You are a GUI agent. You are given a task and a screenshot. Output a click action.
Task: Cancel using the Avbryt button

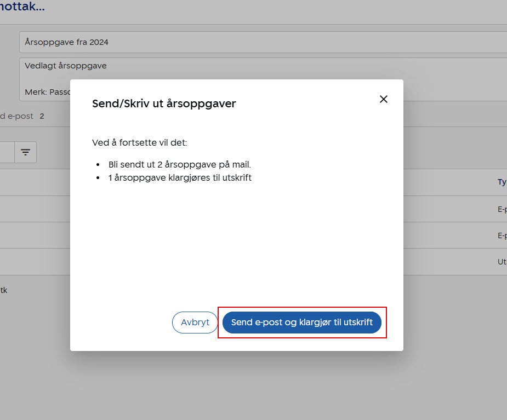[195, 323]
